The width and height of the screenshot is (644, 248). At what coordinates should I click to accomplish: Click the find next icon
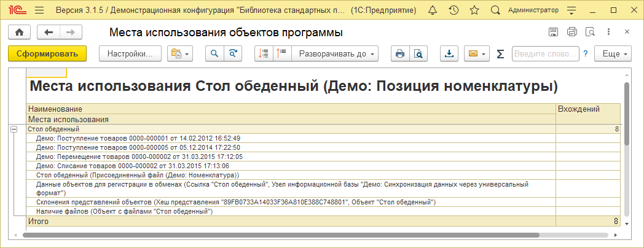[x=233, y=54]
